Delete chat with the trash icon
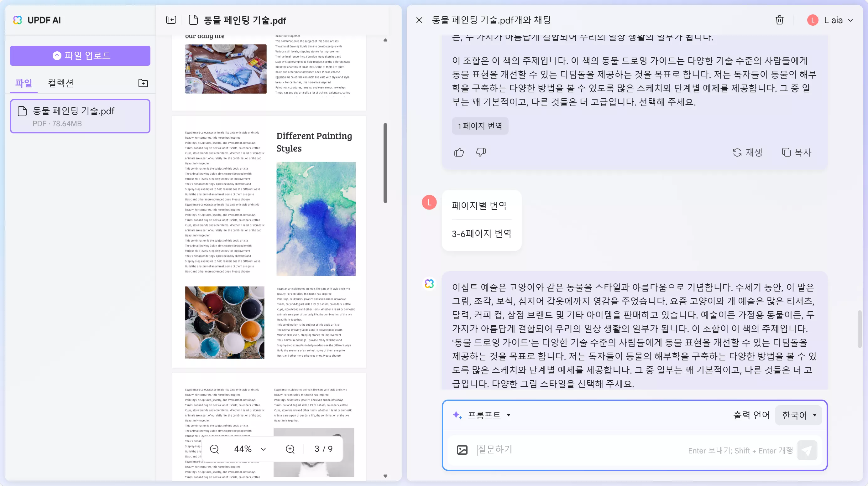Image resolution: width=868 pixels, height=486 pixels. pyautogui.click(x=779, y=20)
